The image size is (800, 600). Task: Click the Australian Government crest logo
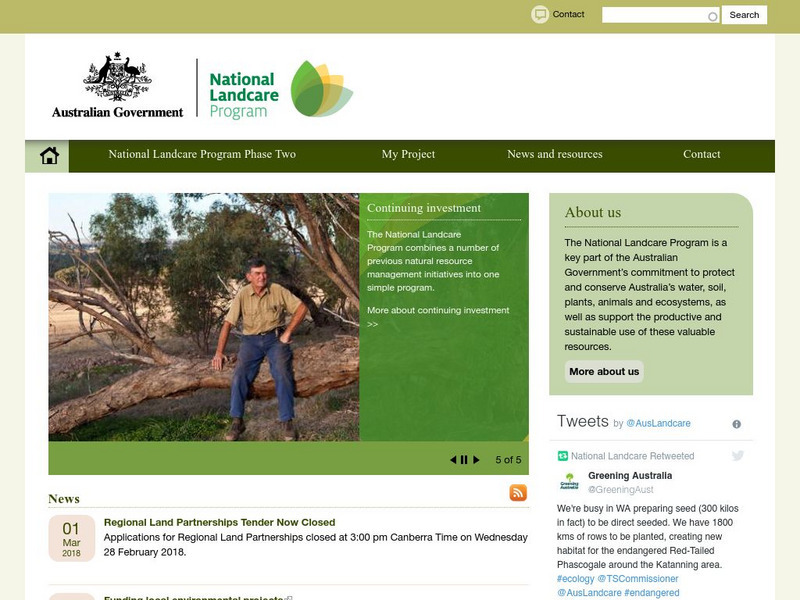coord(117,85)
